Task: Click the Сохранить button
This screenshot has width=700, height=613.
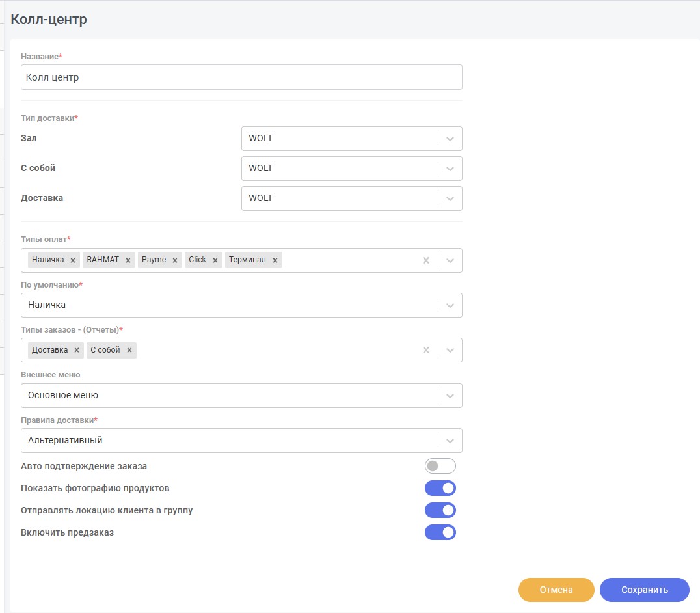Action: (x=644, y=590)
